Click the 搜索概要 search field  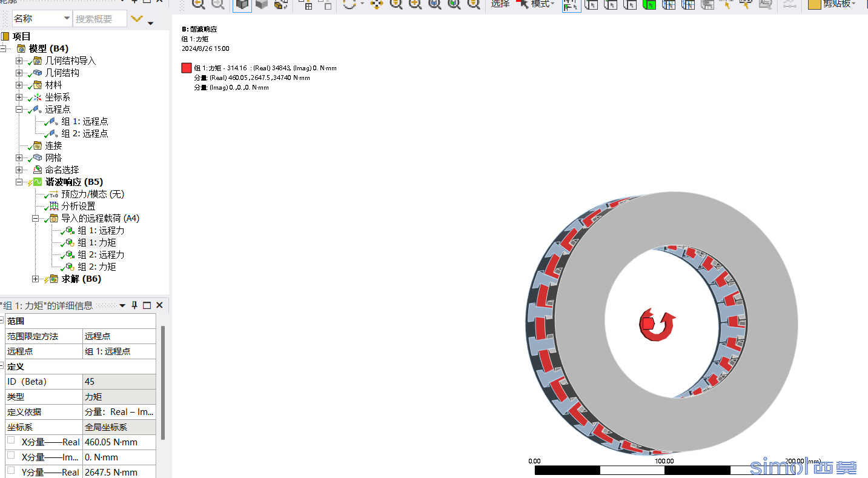pos(100,19)
